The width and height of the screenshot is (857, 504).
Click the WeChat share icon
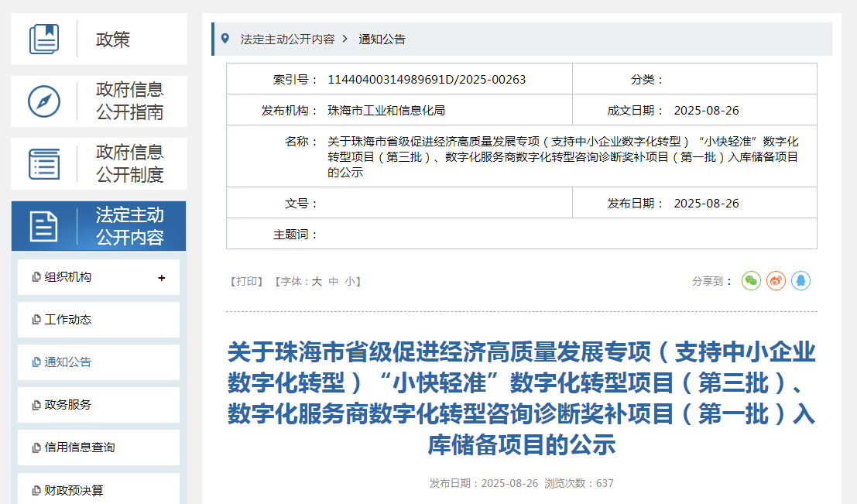pyautogui.click(x=751, y=281)
